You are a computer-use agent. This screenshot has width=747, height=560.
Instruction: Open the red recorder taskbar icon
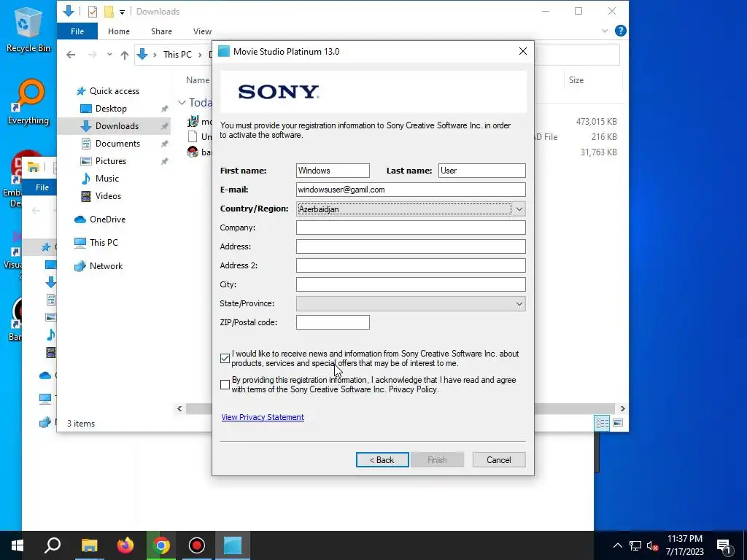pyautogui.click(x=197, y=545)
